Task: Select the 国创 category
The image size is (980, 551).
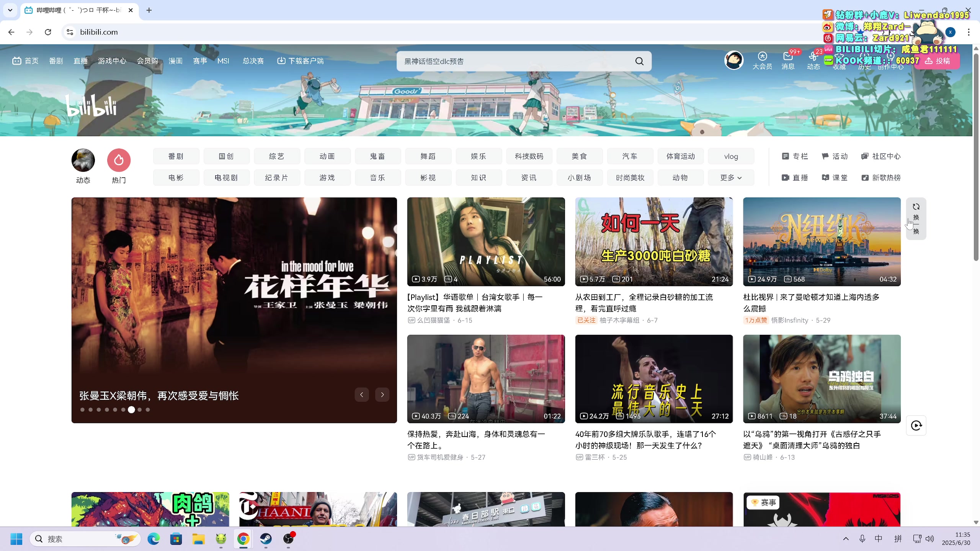Action: (x=226, y=156)
